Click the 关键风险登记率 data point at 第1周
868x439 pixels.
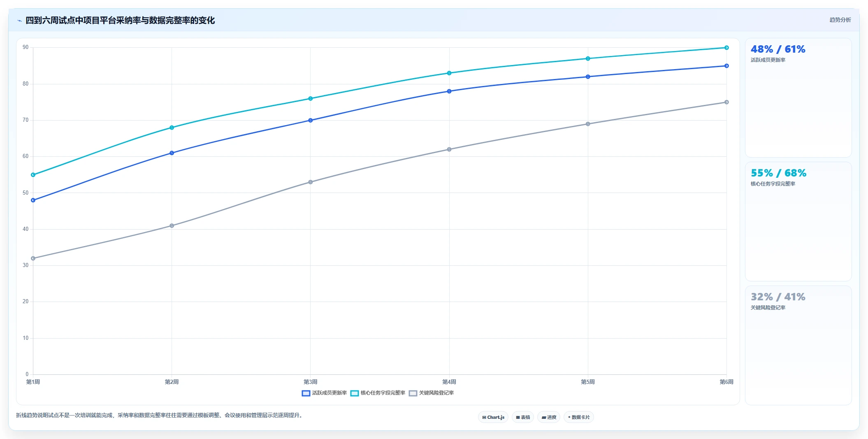pyautogui.click(x=33, y=258)
